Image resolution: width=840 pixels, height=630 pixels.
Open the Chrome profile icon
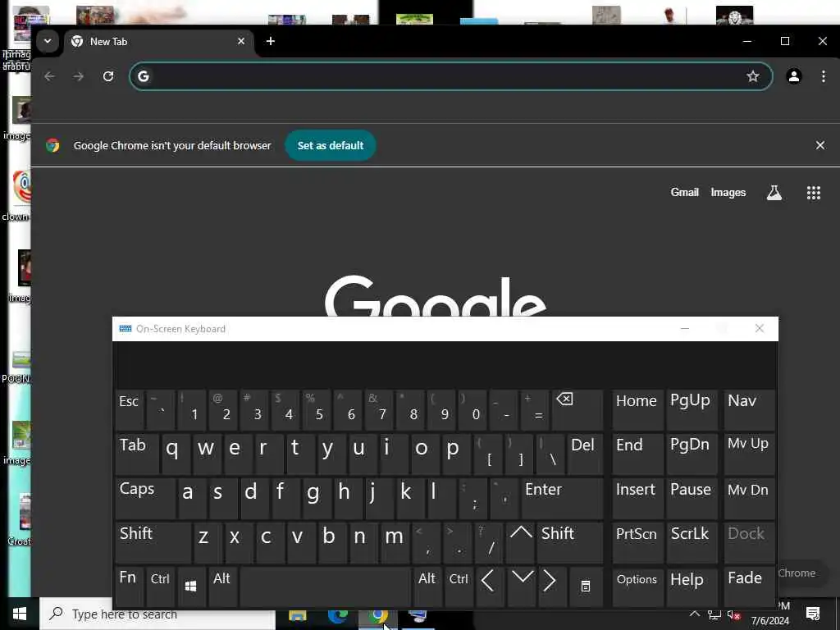coord(794,76)
